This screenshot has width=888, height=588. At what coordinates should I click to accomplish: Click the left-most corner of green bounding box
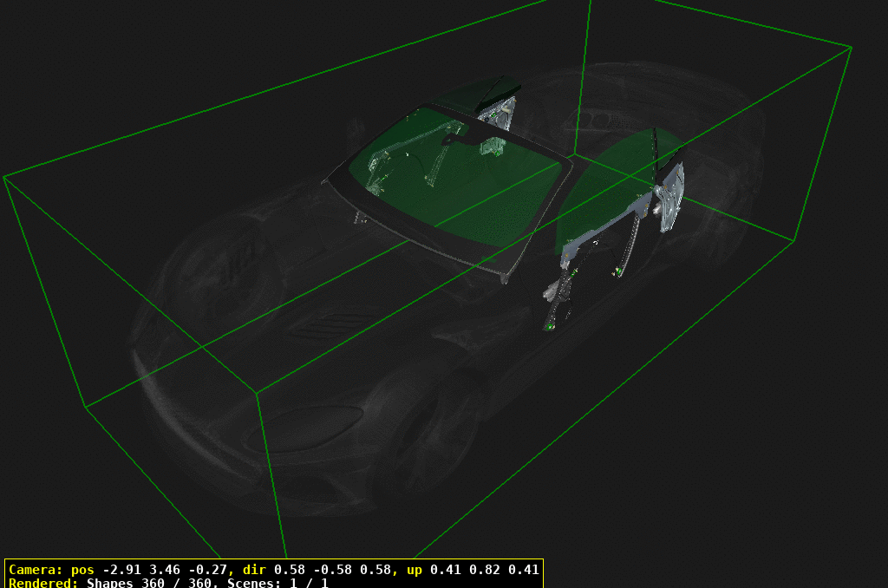[x=5, y=177]
